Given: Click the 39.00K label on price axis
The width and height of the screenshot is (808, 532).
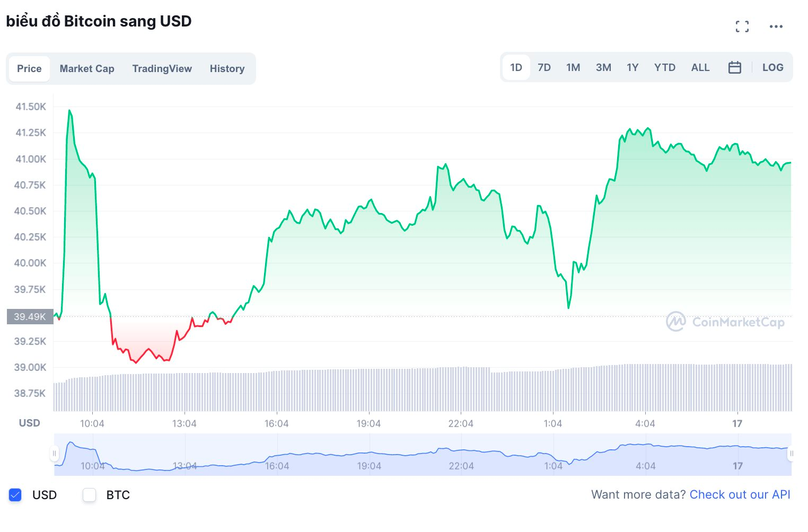Looking at the screenshot, I should tap(30, 367).
